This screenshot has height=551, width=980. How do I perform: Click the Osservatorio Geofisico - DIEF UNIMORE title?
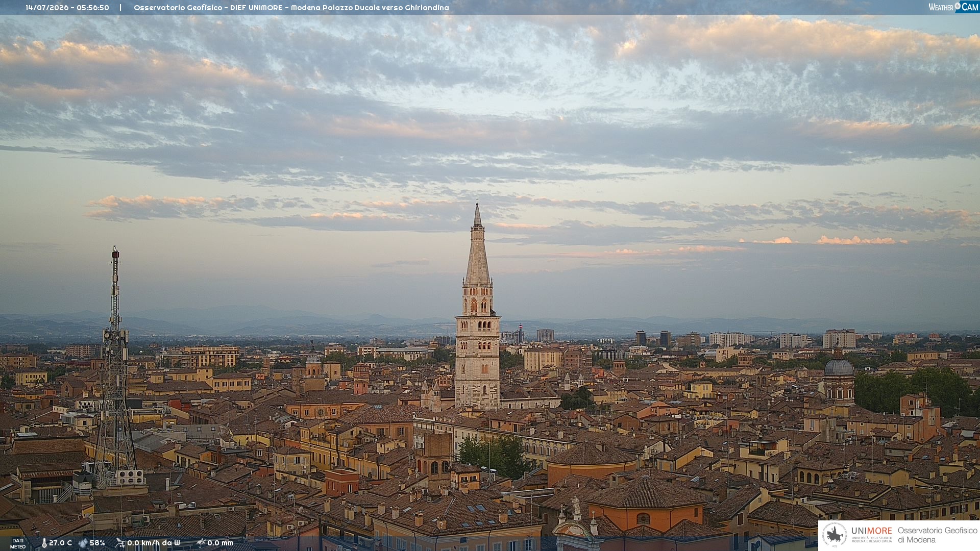tap(291, 8)
